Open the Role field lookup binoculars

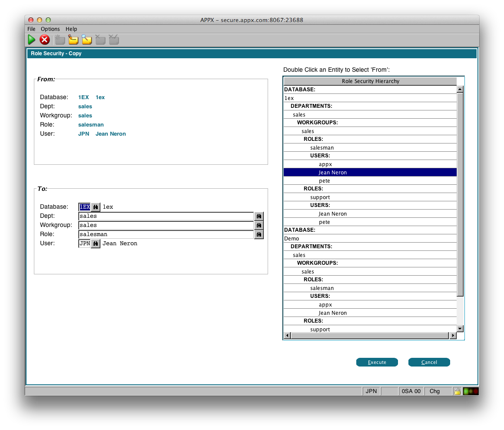(259, 234)
